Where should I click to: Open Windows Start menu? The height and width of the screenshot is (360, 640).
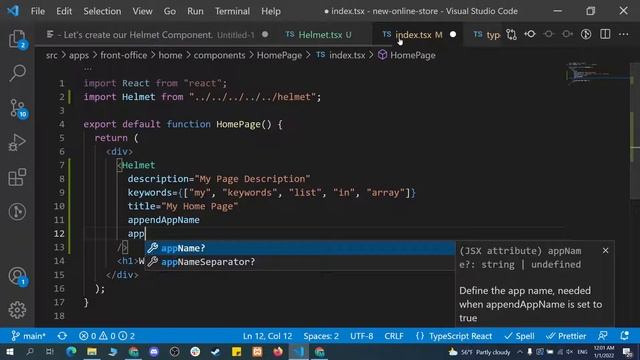(x=9, y=352)
